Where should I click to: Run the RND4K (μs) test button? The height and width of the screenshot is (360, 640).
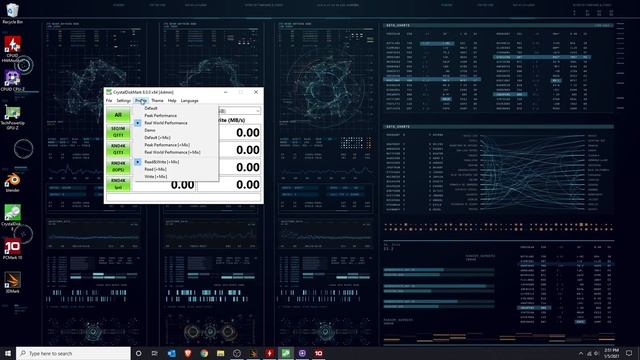(x=118, y=184)
